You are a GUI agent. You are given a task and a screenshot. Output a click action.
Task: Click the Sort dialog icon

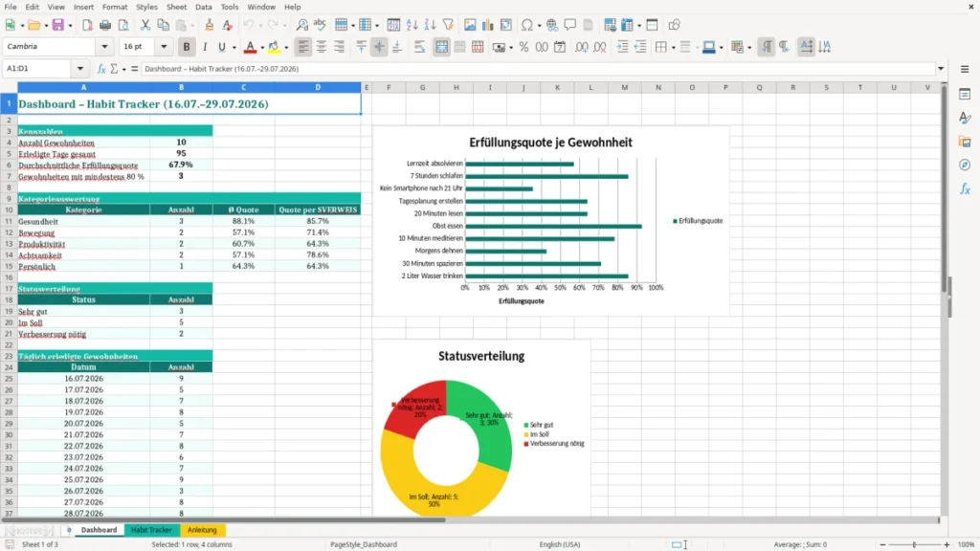coord(393,25)
